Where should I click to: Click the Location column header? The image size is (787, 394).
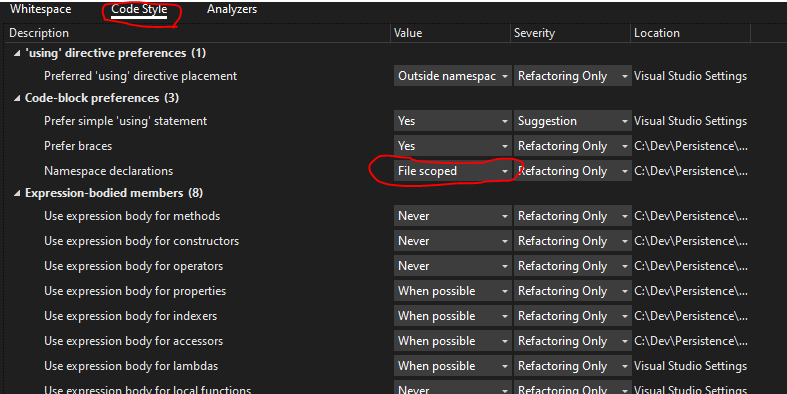click(657, 33)
